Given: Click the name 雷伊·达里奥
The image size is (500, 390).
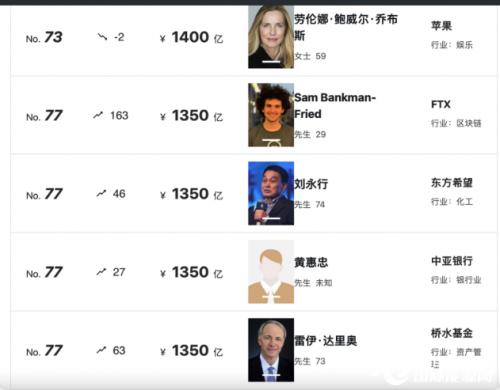Looking at the screenshot, I should coord(325,341).
